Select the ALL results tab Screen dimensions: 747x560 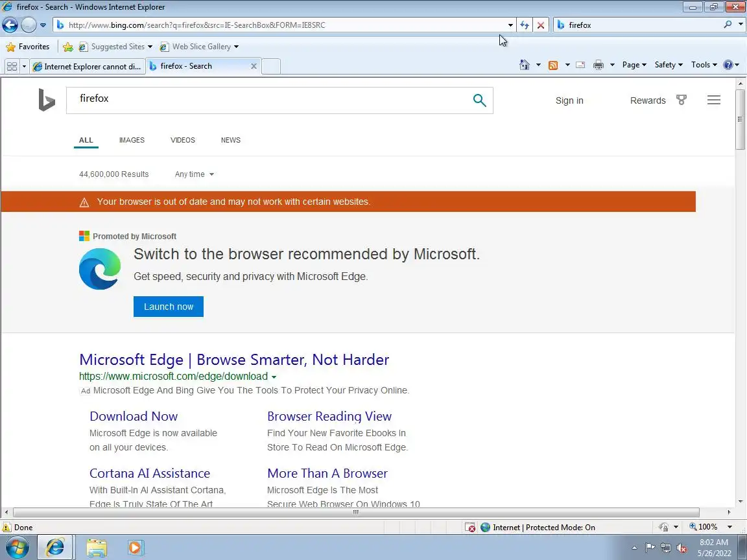coord(86,140)
